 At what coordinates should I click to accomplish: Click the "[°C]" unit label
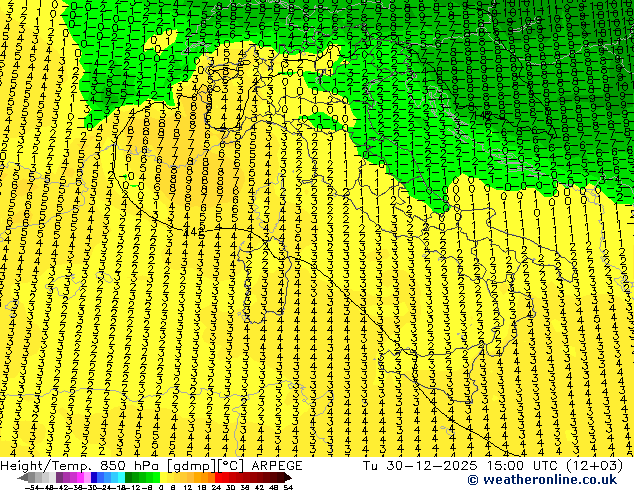tap(231, 466)
